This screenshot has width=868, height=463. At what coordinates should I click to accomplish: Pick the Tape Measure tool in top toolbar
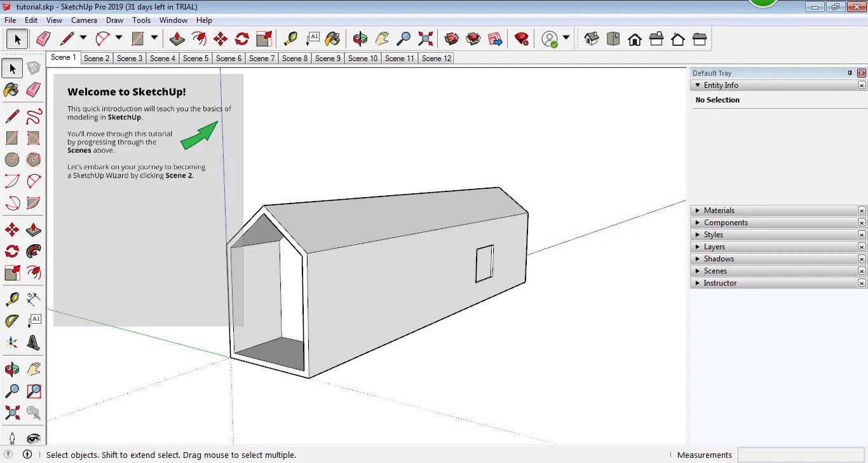pos(290,39)
